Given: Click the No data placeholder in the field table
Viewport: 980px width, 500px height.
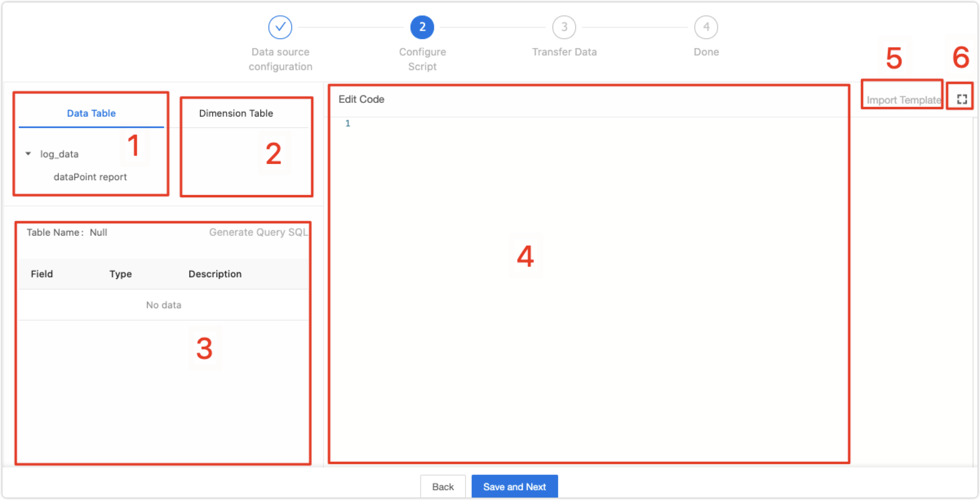Looking at the screenshot, I should point(163,305).
